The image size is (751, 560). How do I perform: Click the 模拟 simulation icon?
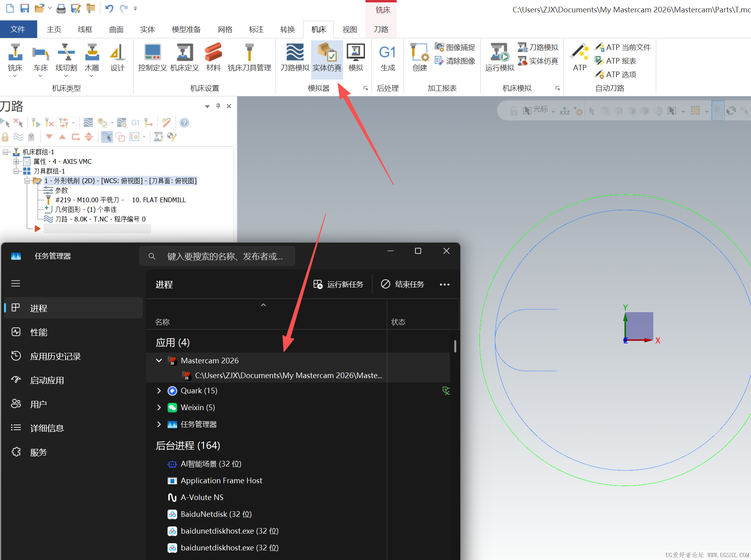356,58
